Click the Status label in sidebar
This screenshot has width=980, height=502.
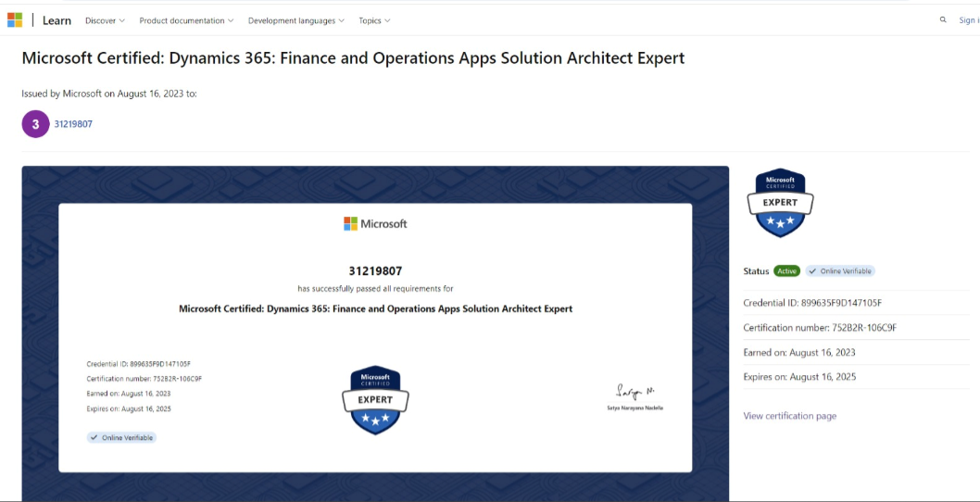(756, 271)
